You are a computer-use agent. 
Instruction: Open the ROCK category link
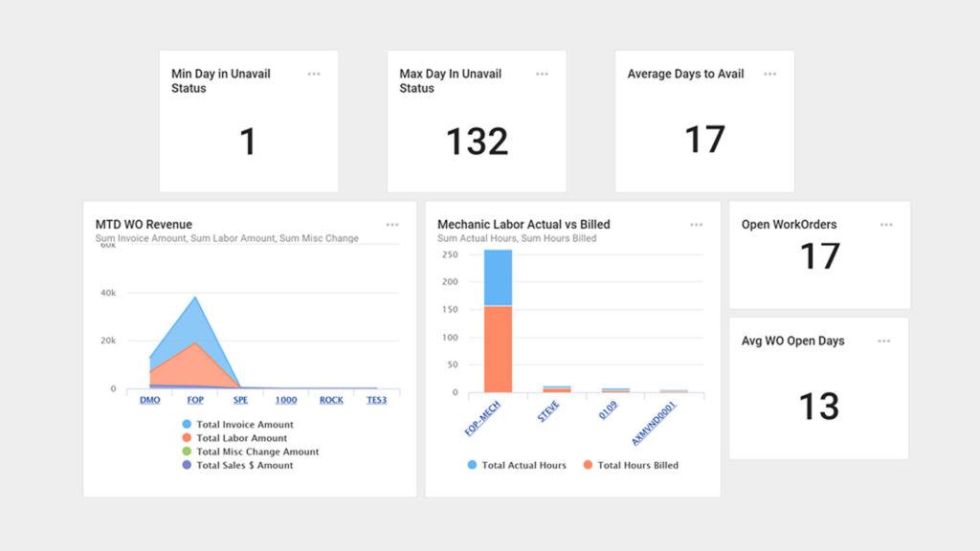click(331, 400)
